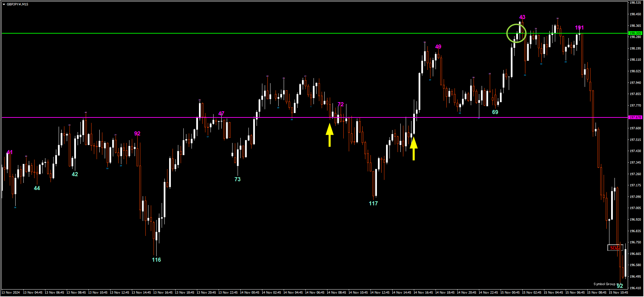Screen dimensions: 644x297
Task: Click the cyan swing label 116
Action: coord(156,260)
